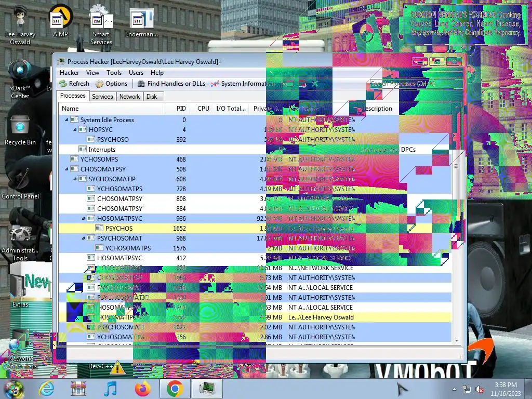Screen dimensions: 532x399
Task: Open the Enderman desktop shortcut
Action: point(141,21)
